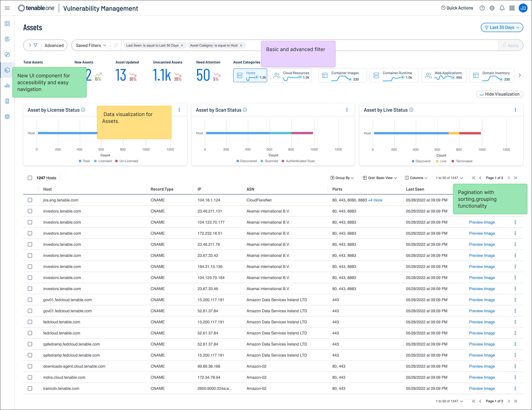Open the radar scan sidebar icon
The height and width of the screenshot is (410, 532).
[x=7, y=39]
